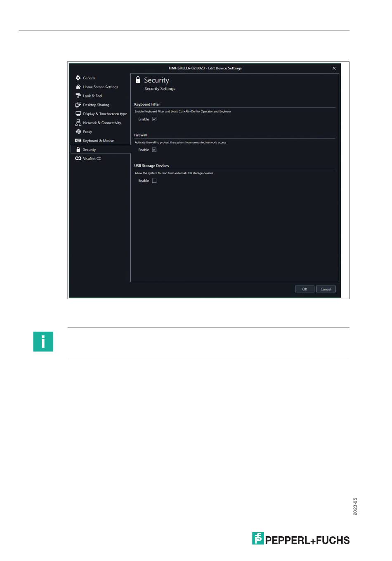Click the Cancel button
This screenshot has height=561, width=392.
click(326, 289)
